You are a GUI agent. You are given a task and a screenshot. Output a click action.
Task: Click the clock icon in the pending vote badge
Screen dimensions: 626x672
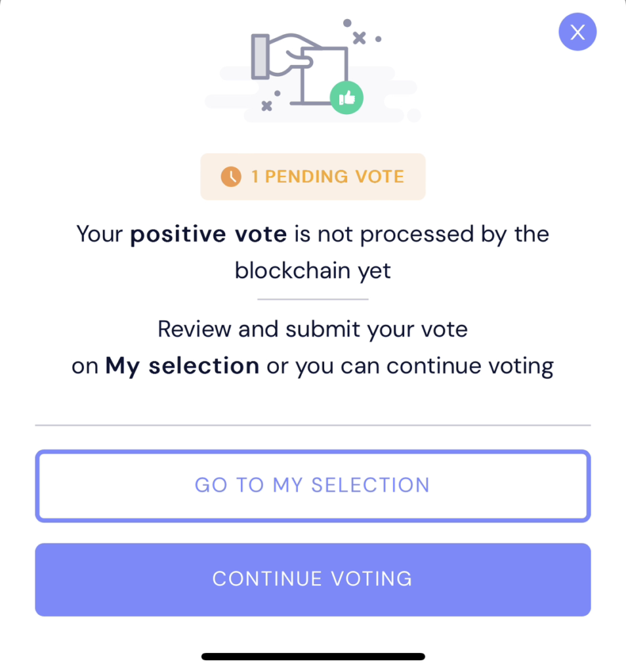click(x=232, y=176)
